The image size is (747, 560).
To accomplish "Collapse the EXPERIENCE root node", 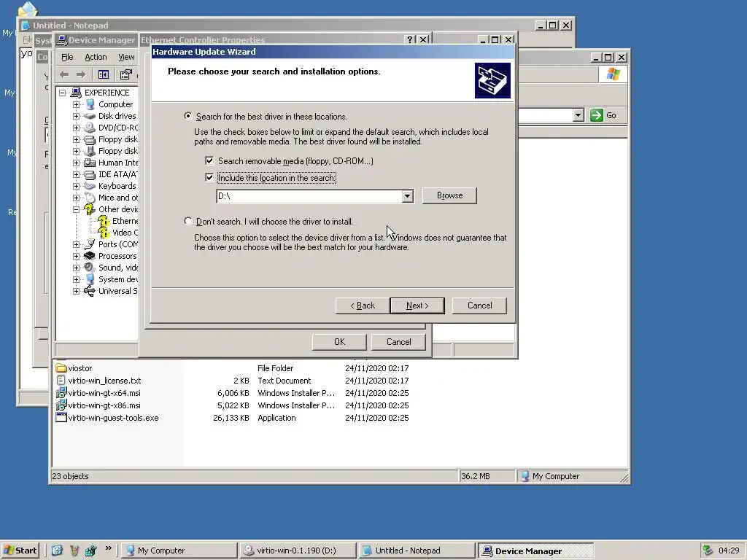I will click(x=63, y=93).
